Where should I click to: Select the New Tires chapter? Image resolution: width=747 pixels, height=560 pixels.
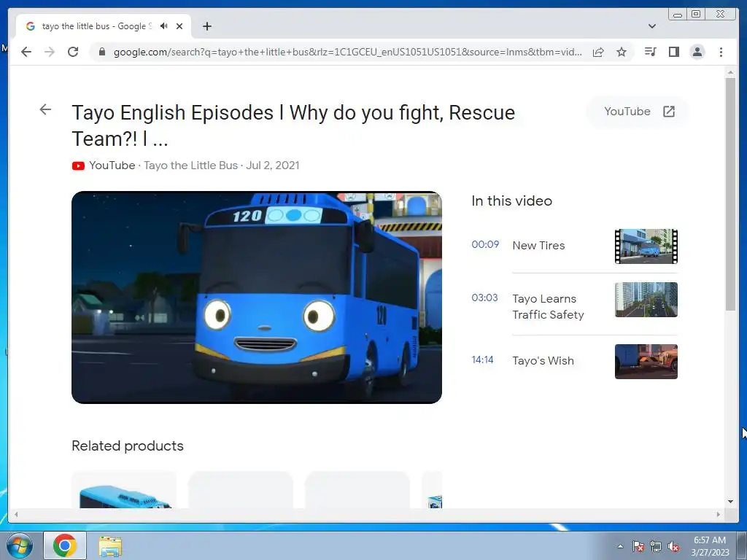click(x=538, y=245)
